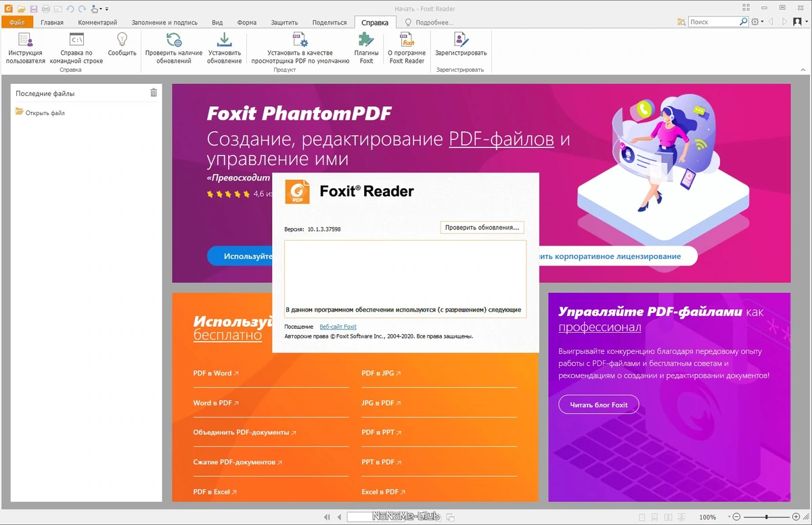Click Сжатие PDF-документов link
812x525 pixels.
238,462
